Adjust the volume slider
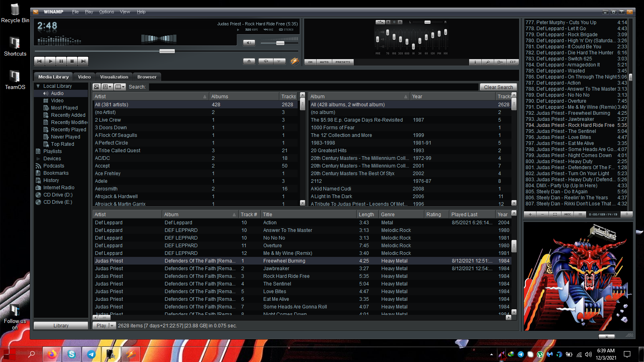644x362 pixels. (280, 43)
